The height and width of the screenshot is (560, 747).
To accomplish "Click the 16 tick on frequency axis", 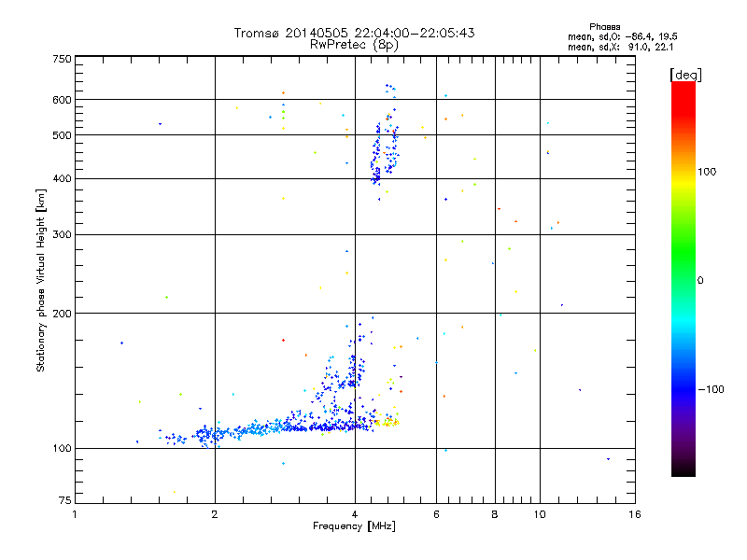I will (634, 513).
